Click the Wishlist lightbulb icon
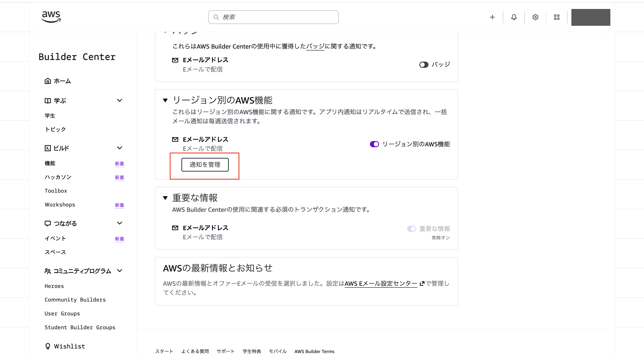This screenshot has height=355, width=644. 47,346
